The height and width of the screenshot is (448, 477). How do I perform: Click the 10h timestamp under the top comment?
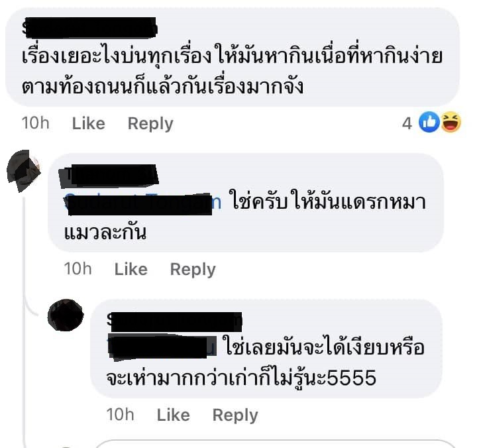tap(35, 123)
